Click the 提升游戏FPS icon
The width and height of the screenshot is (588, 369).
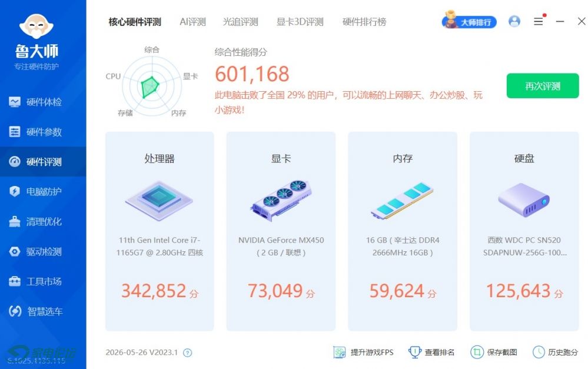pyautogui.click(x=340, y=353)
